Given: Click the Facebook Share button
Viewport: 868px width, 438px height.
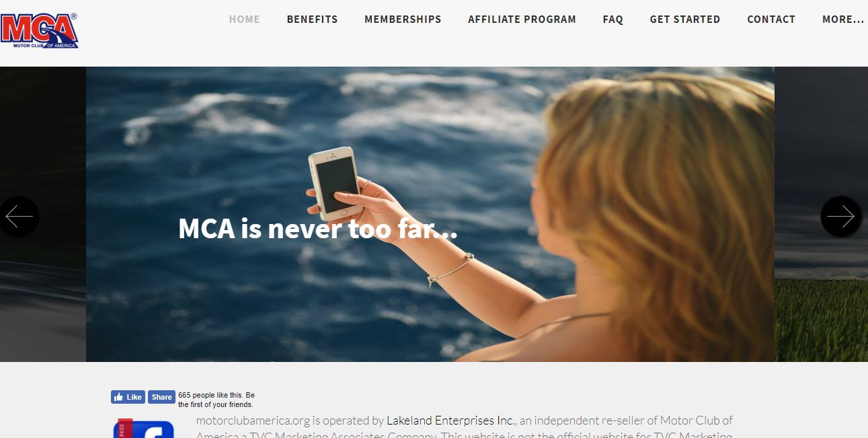Looking at the screenshot, I should click(161, 397).
